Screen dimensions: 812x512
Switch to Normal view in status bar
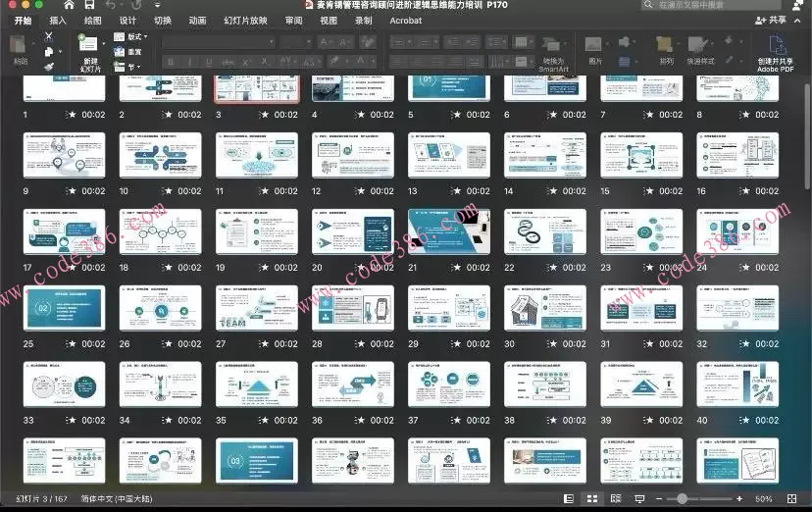[568, 498]
